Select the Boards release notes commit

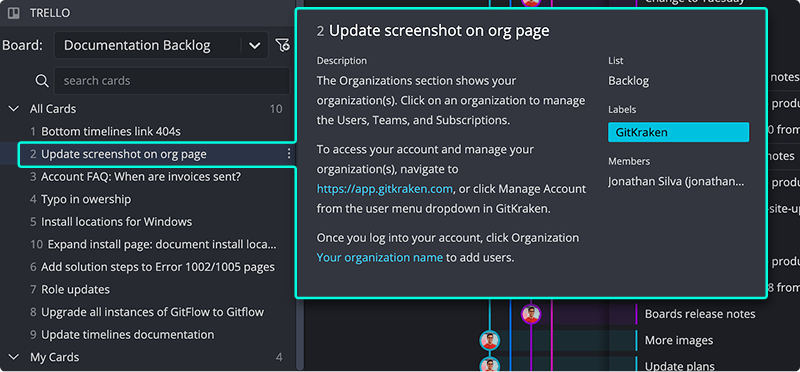pos(700,314)
